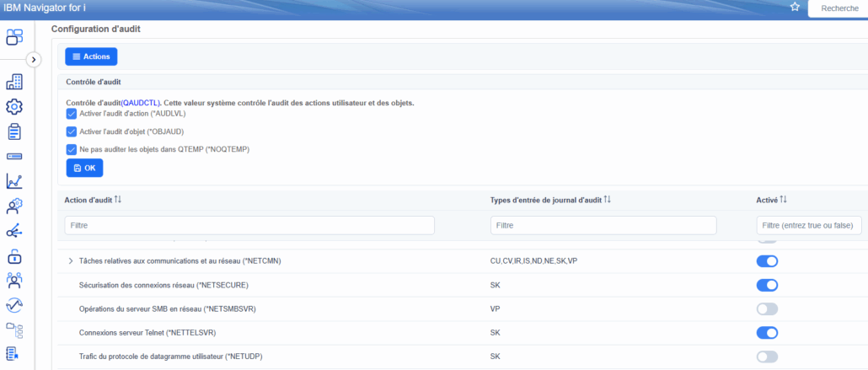
Task: Open the users group icon in sidebar
Action: 14,281
